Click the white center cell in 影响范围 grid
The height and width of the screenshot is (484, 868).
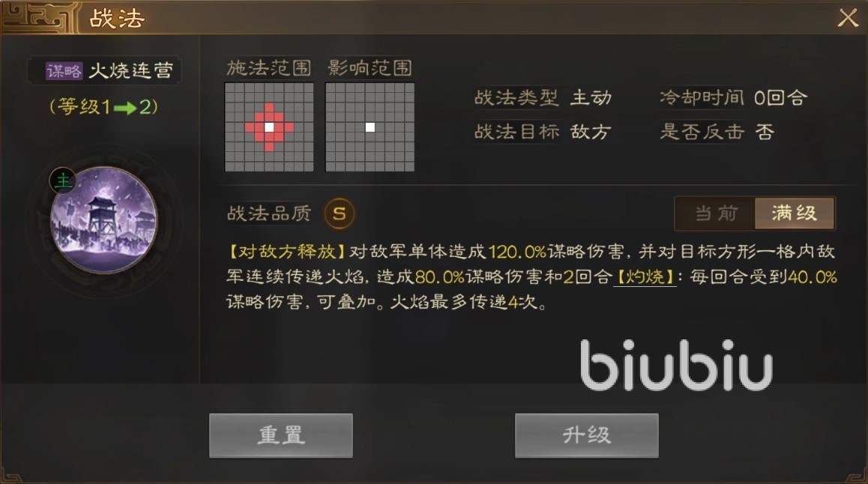tap(370, 127)
